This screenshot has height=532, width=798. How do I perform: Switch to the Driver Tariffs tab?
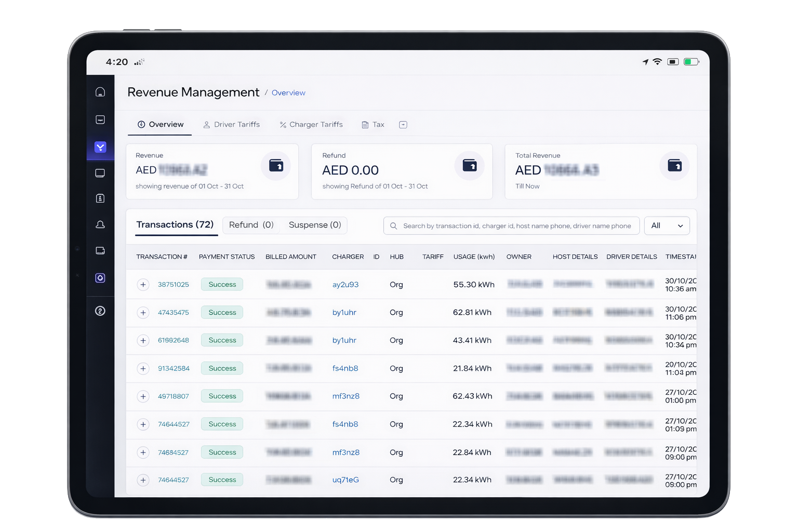231,125
